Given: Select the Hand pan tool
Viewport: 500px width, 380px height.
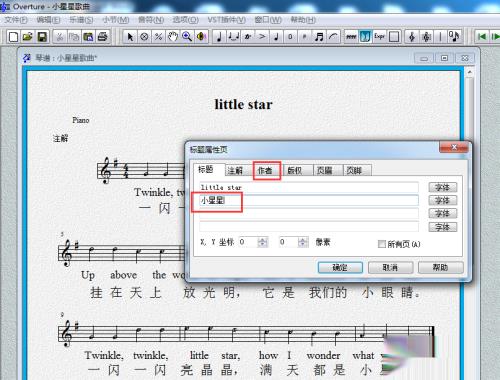Looking at the screenshot, I should 173,37.
